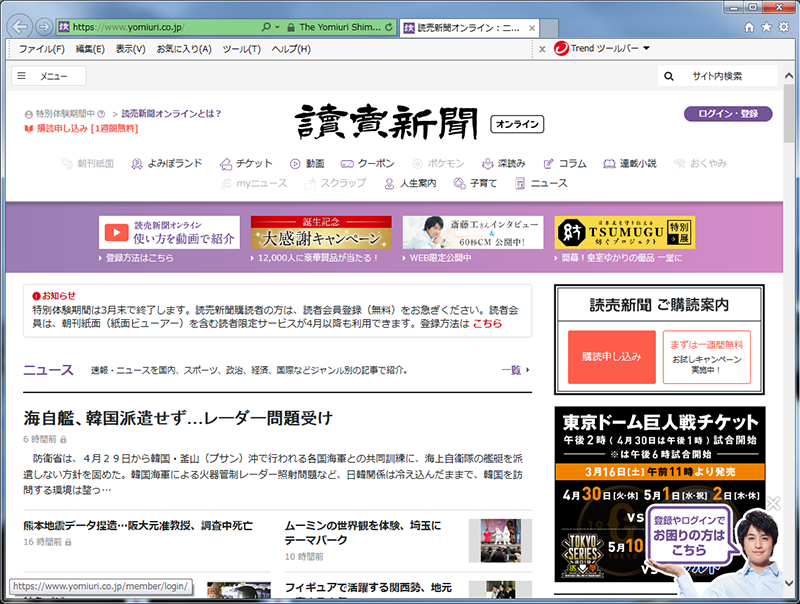Image resolution: width=800 pixels, height=604 pixels.
Task: Go to browser Home page icon
Action: coord(749,28)
